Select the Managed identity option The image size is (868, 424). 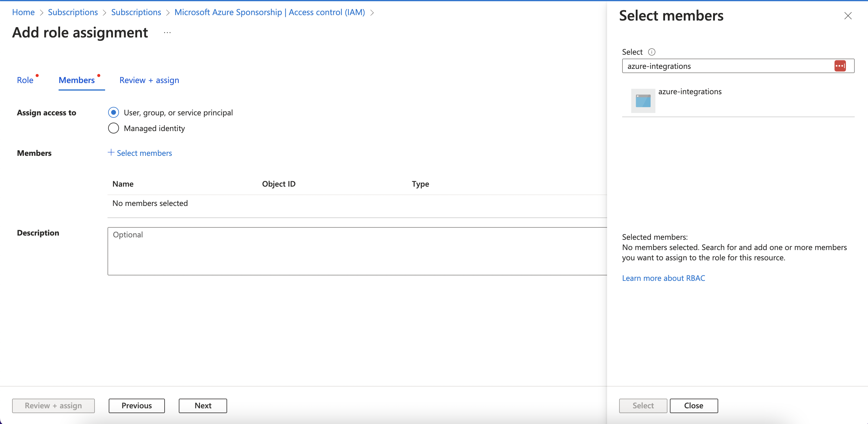pyautogui.click(x=114, y=128)
